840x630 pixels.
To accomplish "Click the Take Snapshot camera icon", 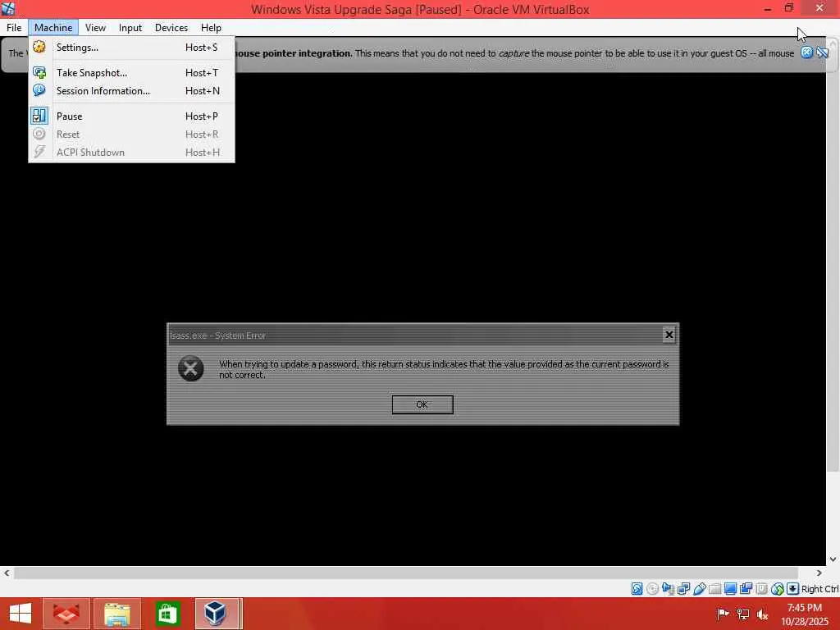I will [x=39, y=72].
